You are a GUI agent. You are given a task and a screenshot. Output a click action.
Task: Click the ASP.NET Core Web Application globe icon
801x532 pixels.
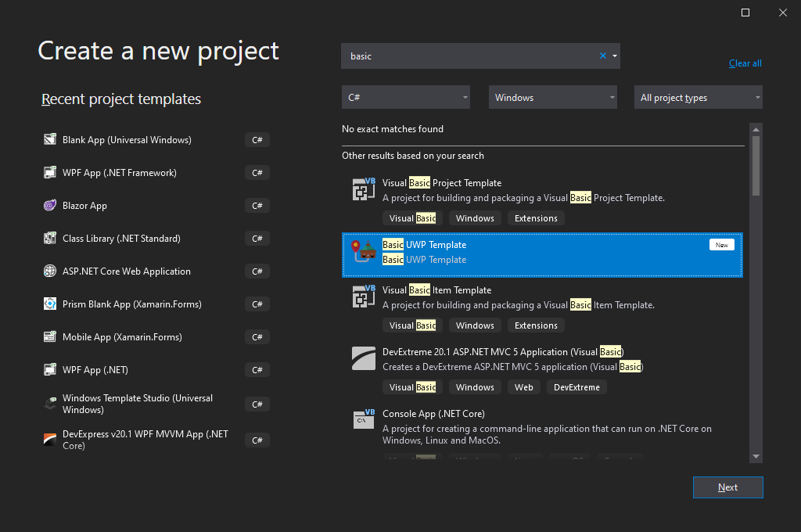coord(49,271)
